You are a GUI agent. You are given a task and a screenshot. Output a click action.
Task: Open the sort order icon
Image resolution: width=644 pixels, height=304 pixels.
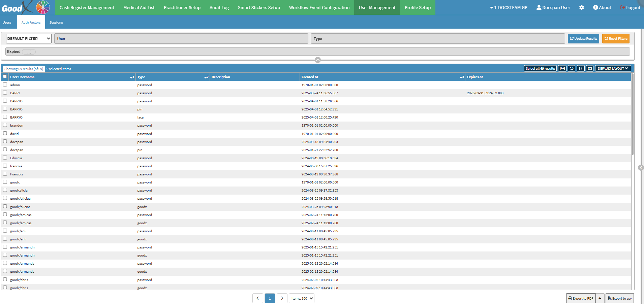point(581,68)
